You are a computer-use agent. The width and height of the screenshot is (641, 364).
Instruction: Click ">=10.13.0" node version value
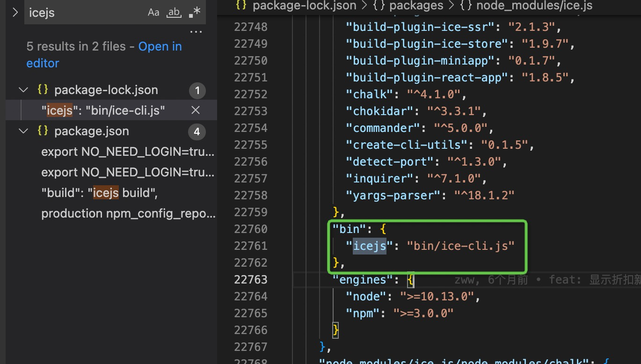click(x=437, y=296)
